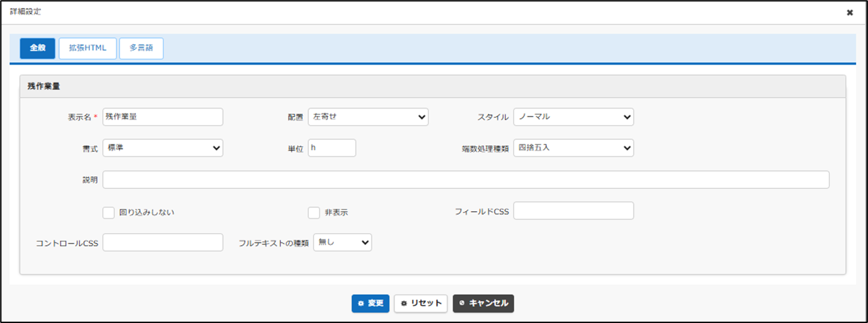The image size is (868, 323).
Task: Click the フィールドCSS input box
Action: coord(573,210)
